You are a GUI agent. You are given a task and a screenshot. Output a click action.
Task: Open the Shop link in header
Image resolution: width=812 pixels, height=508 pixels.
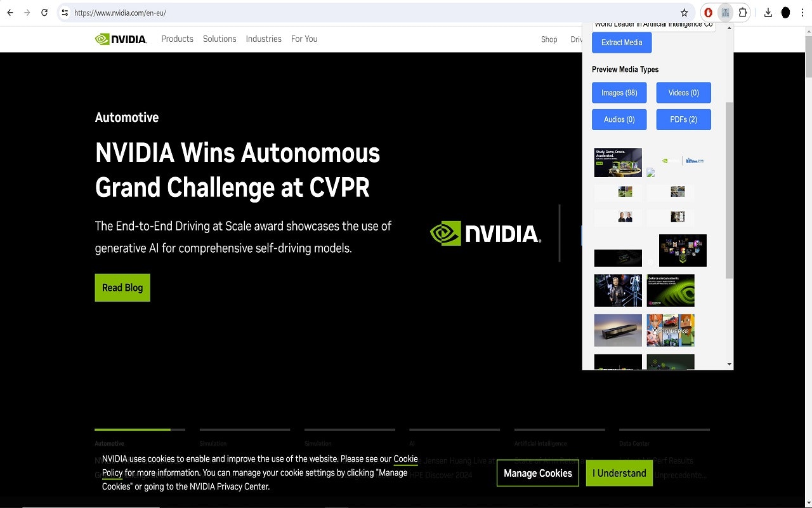coord(549,39)
